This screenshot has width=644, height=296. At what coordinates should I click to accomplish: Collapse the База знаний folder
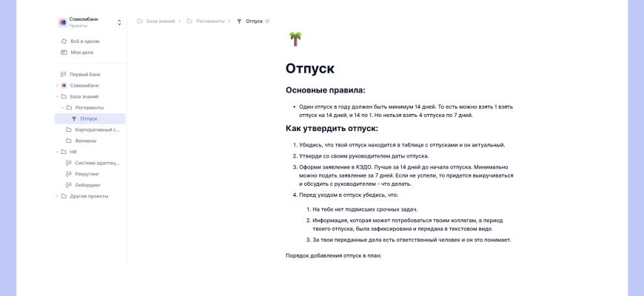click(57, 96)
